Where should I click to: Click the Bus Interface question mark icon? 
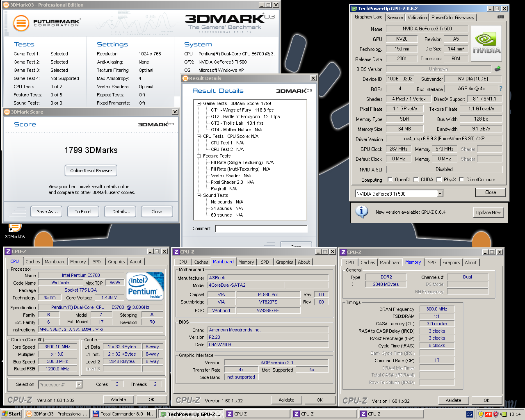[x=500, y=89]
